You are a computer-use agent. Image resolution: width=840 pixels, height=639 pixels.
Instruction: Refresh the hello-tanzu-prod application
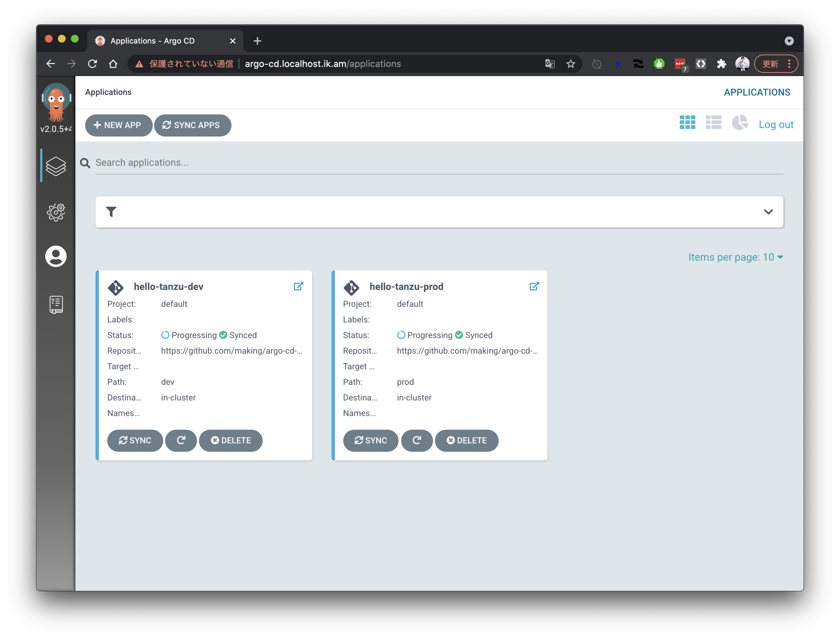pyautogui.click(x=417, y=440)
